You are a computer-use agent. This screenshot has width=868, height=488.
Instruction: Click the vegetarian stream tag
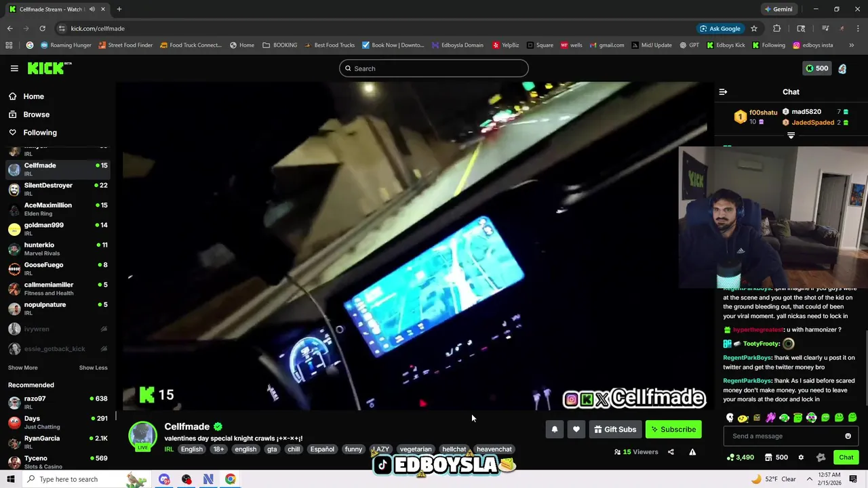[x=416, y=449]
